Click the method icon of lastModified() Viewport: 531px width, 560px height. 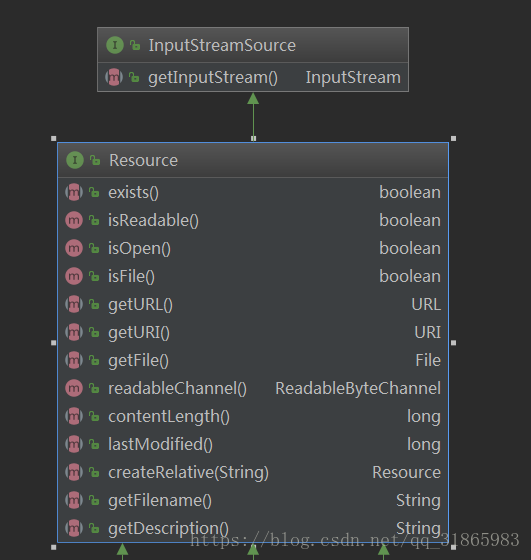(74, 444)
